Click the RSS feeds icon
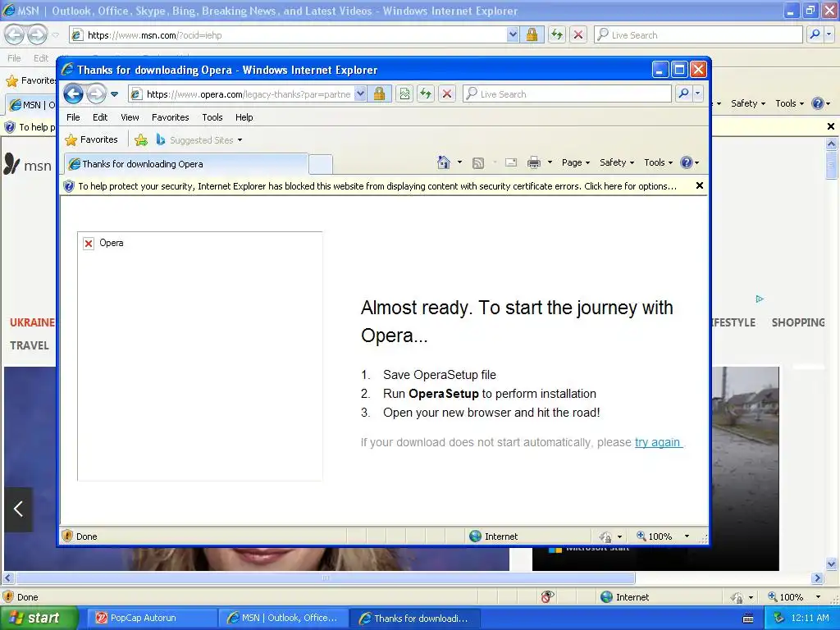840x630 pixels. (x=478, y=162)
